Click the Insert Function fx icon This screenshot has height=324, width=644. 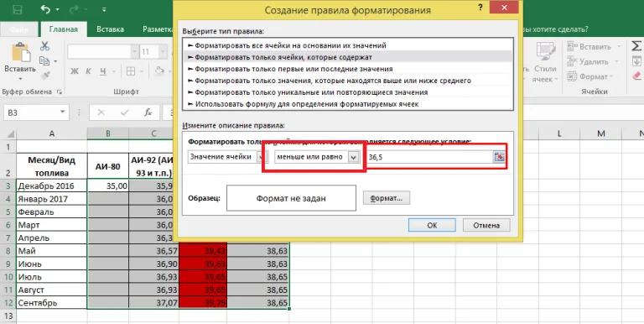(148, 112)
